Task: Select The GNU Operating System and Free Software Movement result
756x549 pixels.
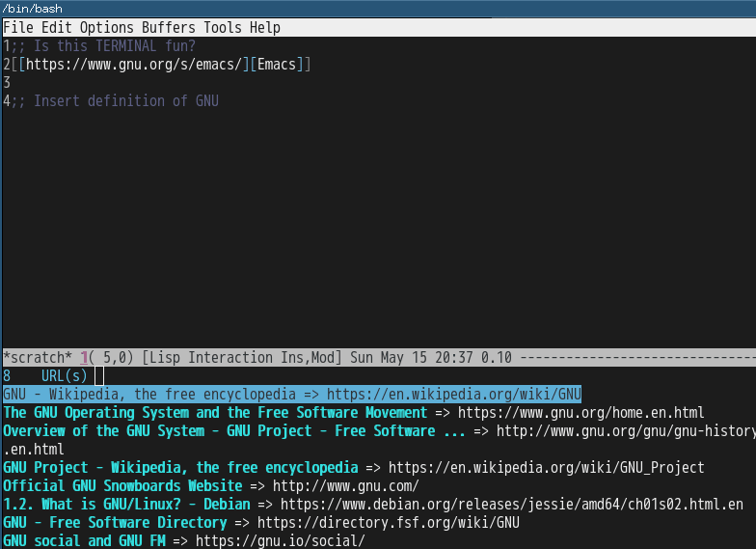Action: click(x=353, y=413)
